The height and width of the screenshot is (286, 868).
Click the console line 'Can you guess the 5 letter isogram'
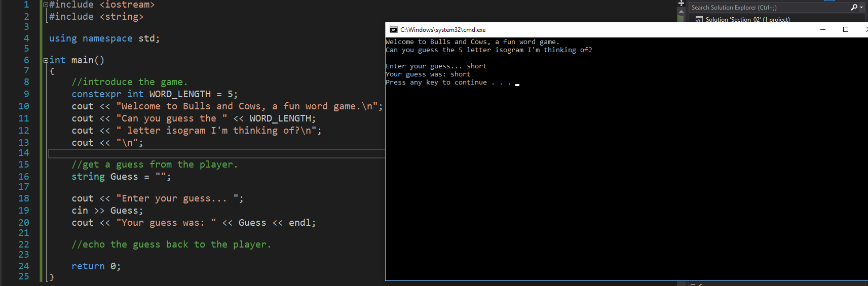click(x=489, y=50)
